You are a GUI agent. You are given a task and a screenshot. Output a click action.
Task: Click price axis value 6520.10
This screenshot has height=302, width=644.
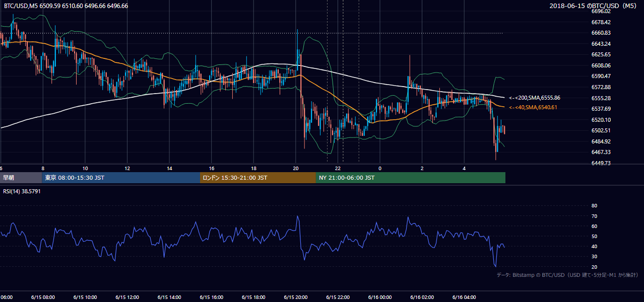point(601,120)
